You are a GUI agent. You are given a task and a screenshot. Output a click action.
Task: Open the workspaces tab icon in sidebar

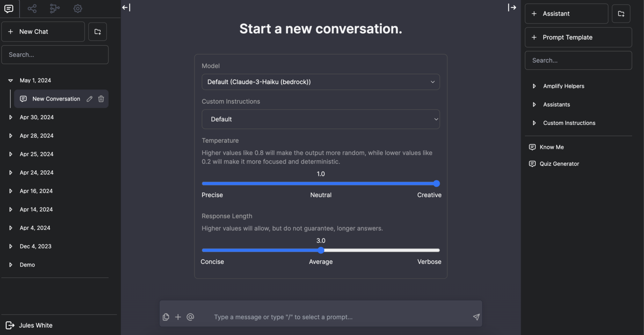click(55, 8)
